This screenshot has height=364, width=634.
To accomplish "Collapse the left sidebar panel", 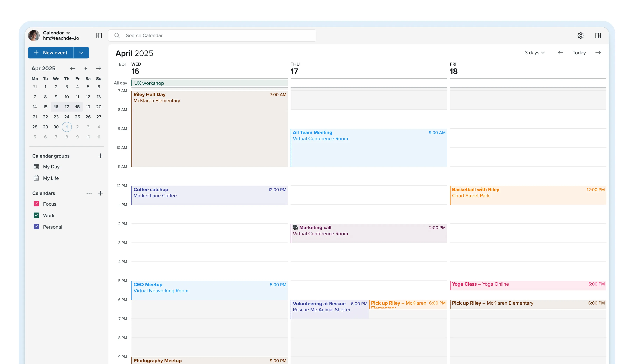I will [99, 35].
